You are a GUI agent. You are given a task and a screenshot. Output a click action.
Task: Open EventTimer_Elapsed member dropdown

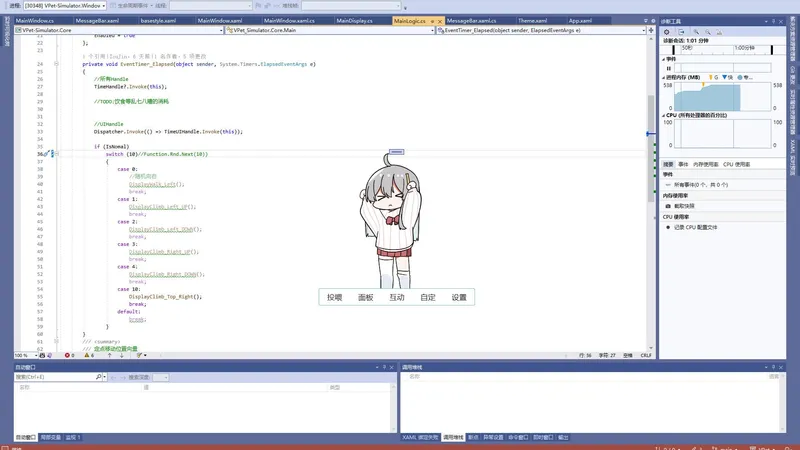541,30
